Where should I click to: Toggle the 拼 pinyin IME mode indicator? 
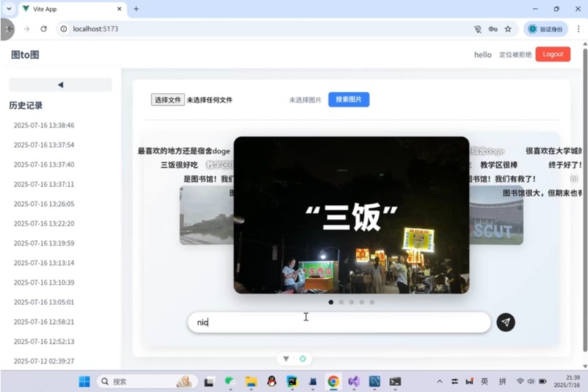point(503,382)
